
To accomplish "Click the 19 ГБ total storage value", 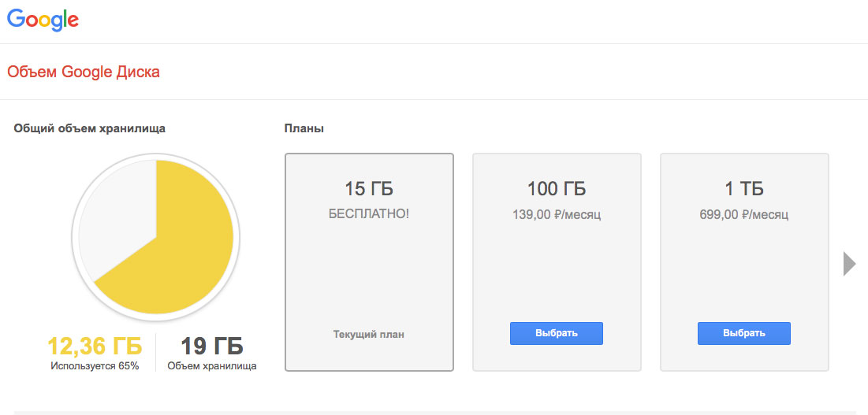I will click(x=212, y=346).
